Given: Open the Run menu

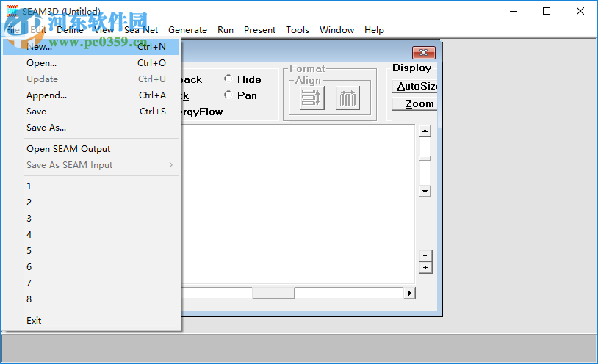Looking at the screenshot, I should tap(226, 30).
